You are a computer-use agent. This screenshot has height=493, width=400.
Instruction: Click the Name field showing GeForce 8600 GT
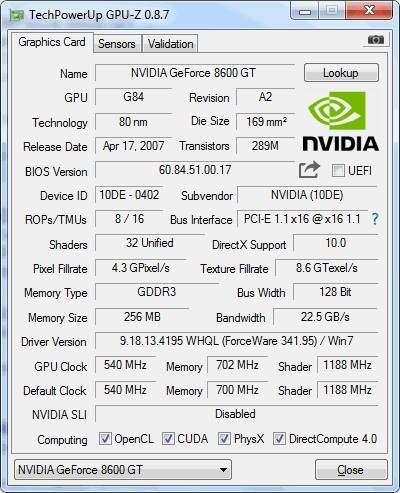(195, 73)
